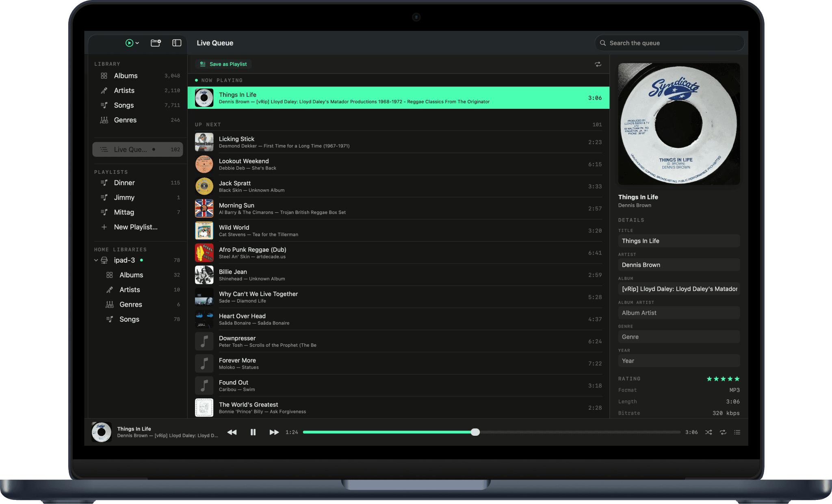Toggle repeat in player bar

[x=723, y=432]
